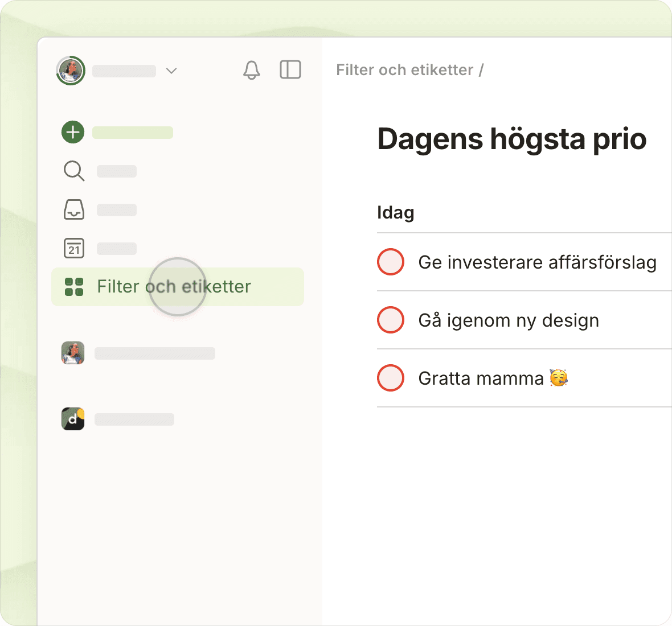Viewport: 672px width, 626px height.
Task: Click the personal workspace photo thumbnail
Action: pyautogui.click(x=73, y=353)
